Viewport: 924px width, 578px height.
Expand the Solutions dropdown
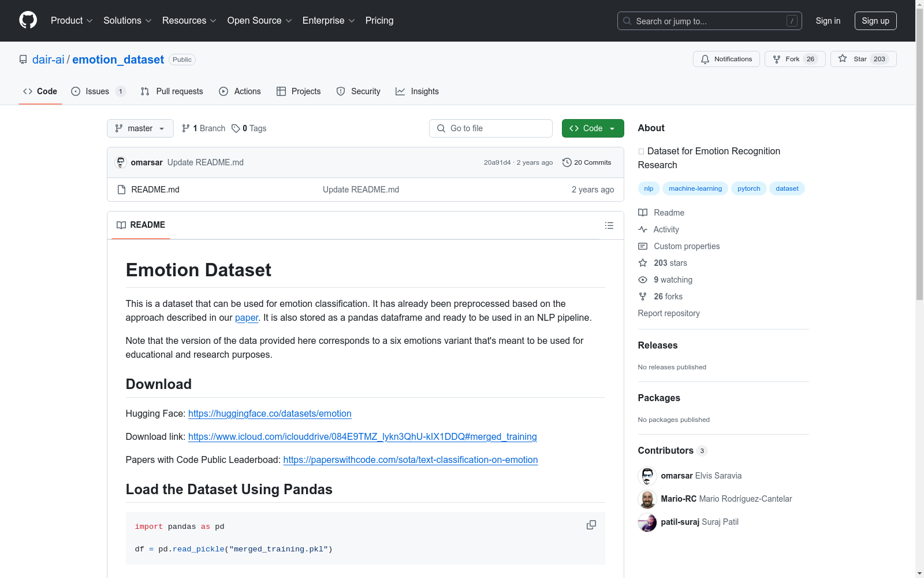tap(128, 21)
